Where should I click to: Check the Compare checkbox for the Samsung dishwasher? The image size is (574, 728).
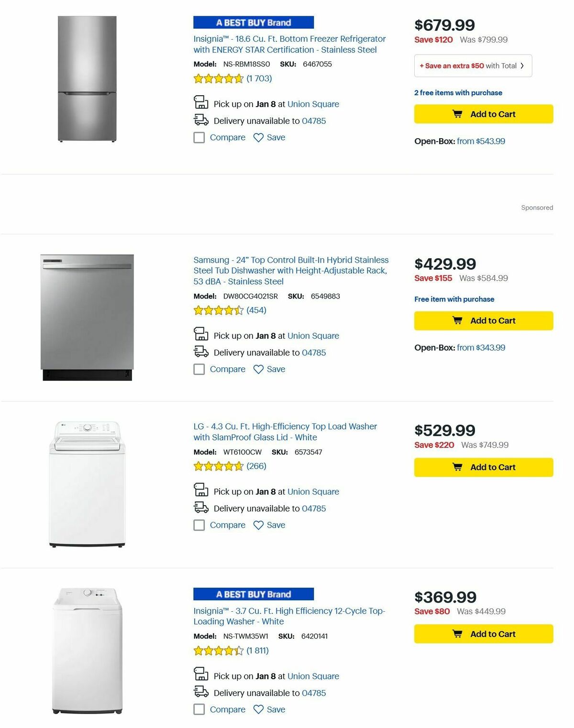[199, 369]
